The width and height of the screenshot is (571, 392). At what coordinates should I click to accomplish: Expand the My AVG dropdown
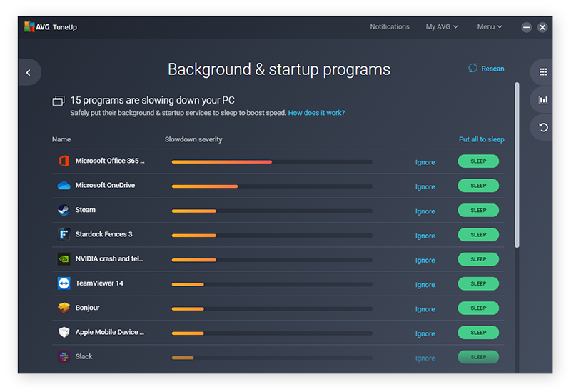[x=442, y=27]
